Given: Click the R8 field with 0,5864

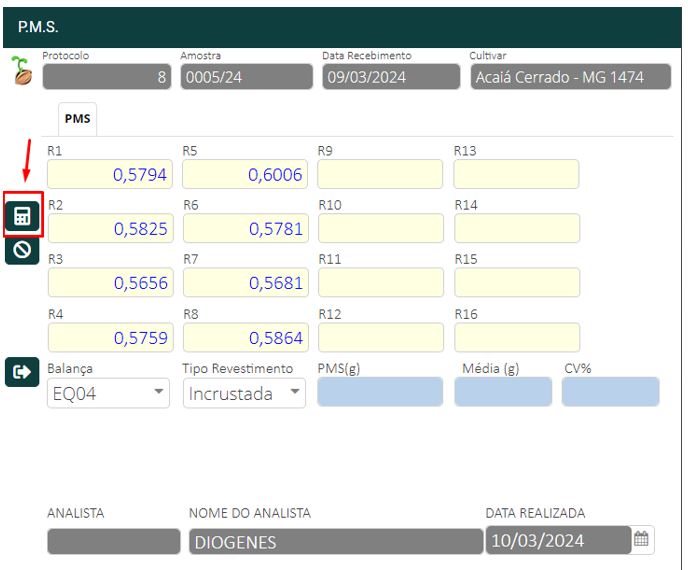Looking at the screenshot, I should pyautogui.click(x=244, y=338).
